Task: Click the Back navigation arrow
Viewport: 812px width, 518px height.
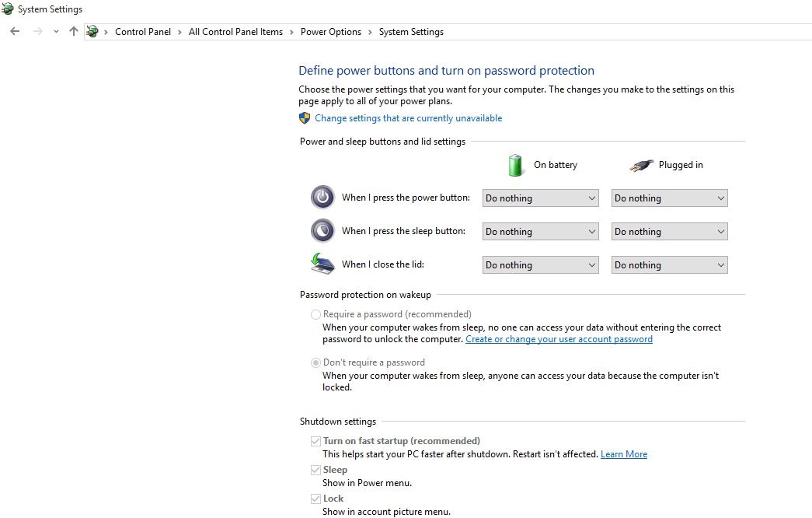Action: coord(15,32)
